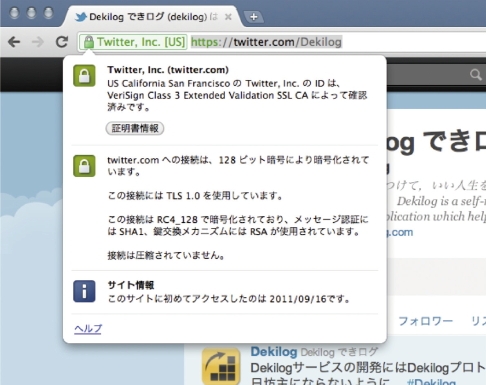Click the RC4_128 encryption details text

[238, 225]
